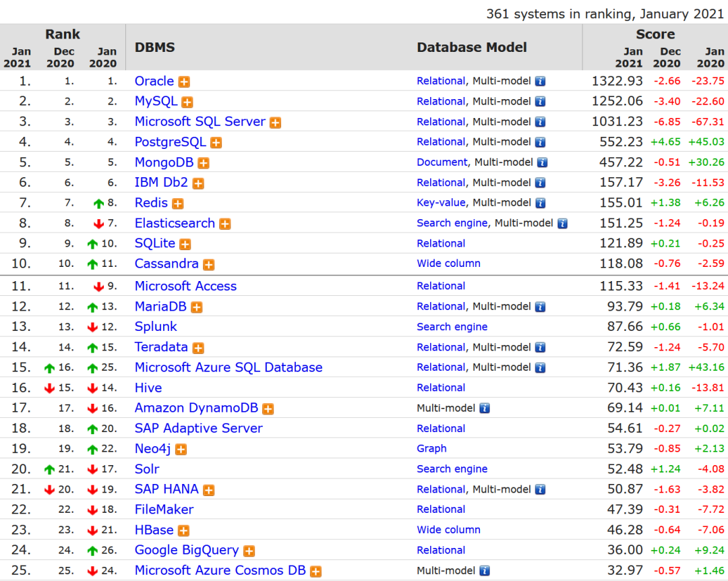This screenshot has height=581, width=728.
Task: Click the orange plus icon next to Redis
Action: click(x=177, y=204)
